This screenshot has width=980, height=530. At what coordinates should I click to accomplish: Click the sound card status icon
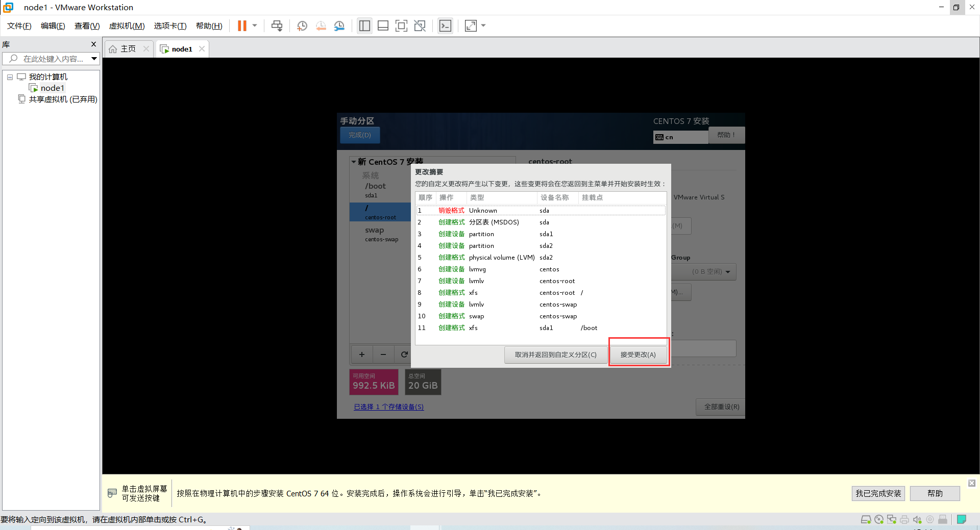917,519
